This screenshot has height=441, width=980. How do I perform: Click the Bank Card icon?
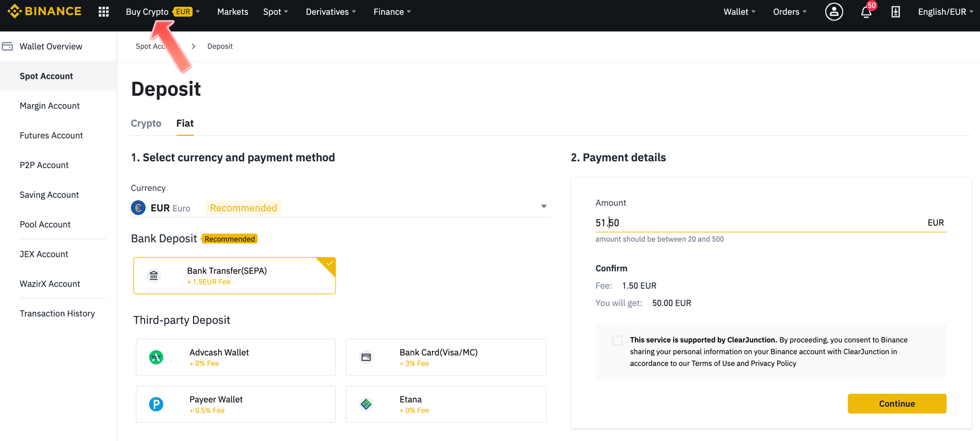pos(366,357)
